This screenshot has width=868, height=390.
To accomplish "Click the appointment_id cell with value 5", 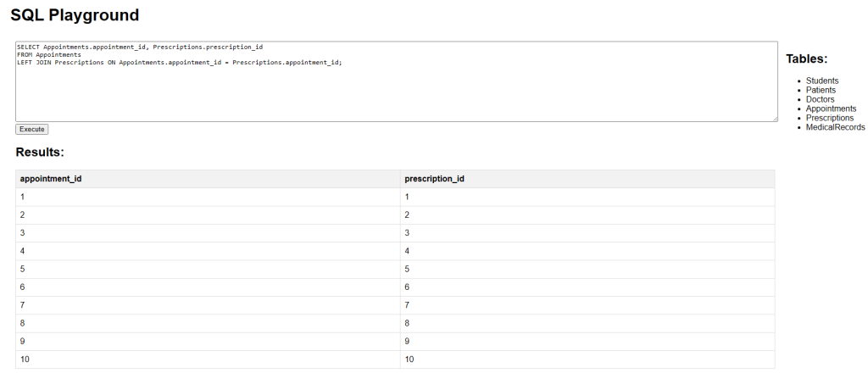I will (x=209, y=270).
